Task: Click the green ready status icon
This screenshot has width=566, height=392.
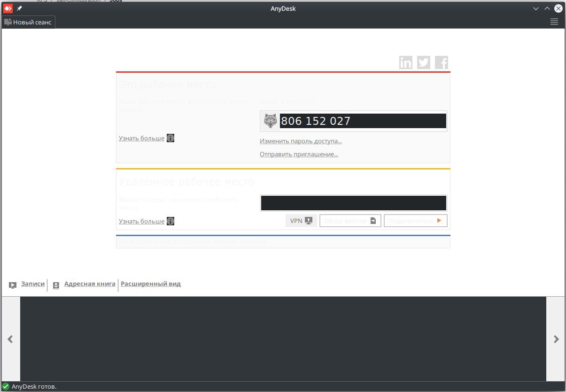Action: [x=6, y=387]
